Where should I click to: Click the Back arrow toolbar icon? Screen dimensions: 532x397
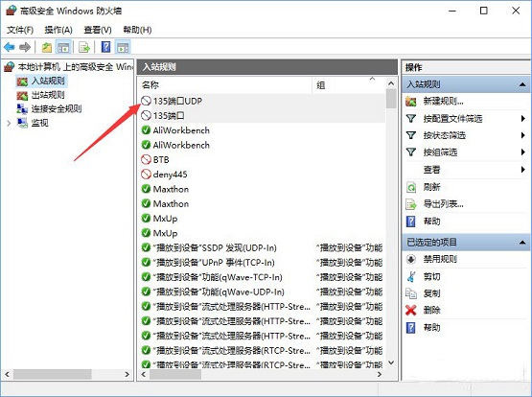pos(10,47)
